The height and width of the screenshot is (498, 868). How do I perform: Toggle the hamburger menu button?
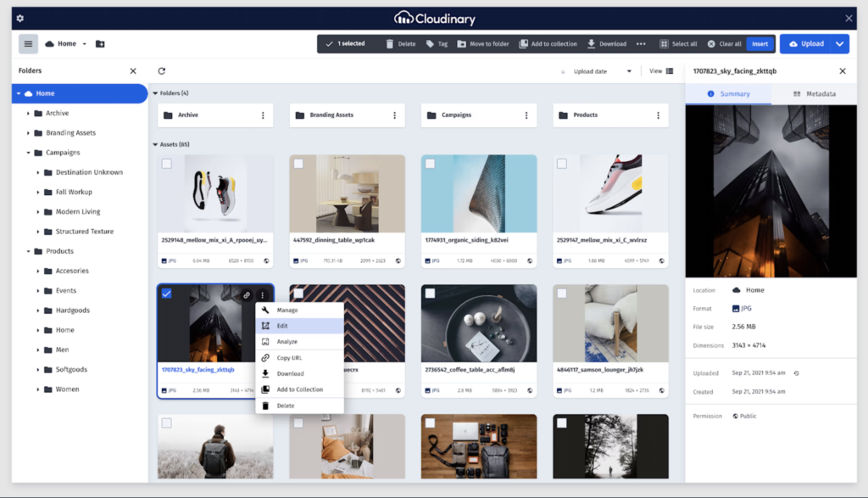28,44
